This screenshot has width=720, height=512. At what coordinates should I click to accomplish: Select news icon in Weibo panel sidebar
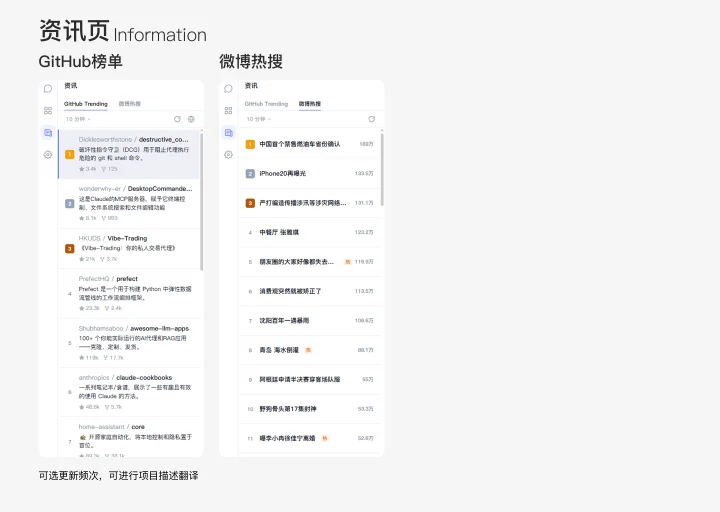coord(228,133)
